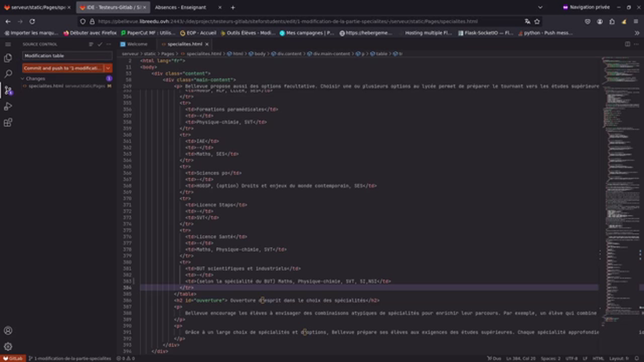Open the Manage gear menu at bottom left

(x=8, y=346)
